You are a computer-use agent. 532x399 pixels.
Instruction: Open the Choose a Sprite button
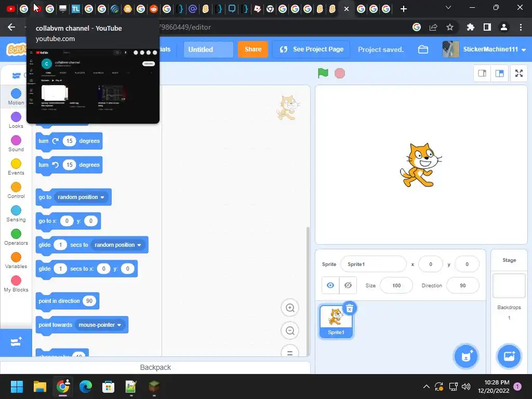tap(466, 356)
